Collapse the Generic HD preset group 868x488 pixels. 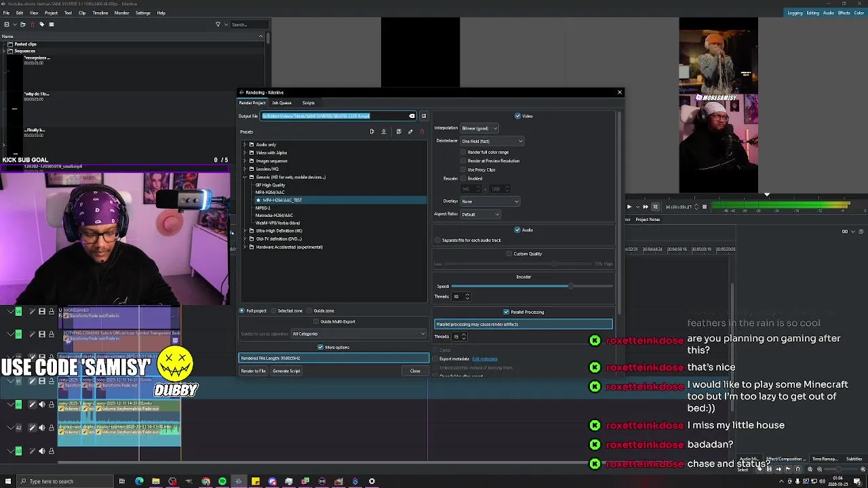[x=244, y=177]
